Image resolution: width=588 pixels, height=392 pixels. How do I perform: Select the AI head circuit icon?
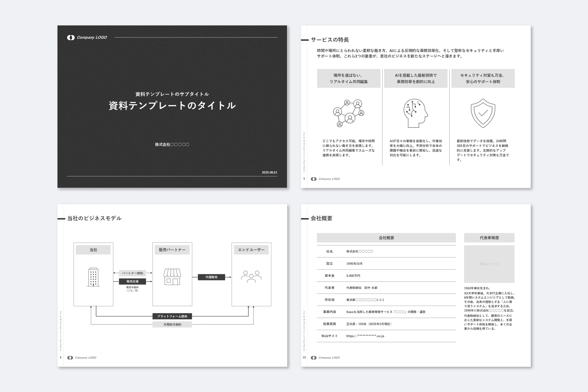(x=416, y=113)
